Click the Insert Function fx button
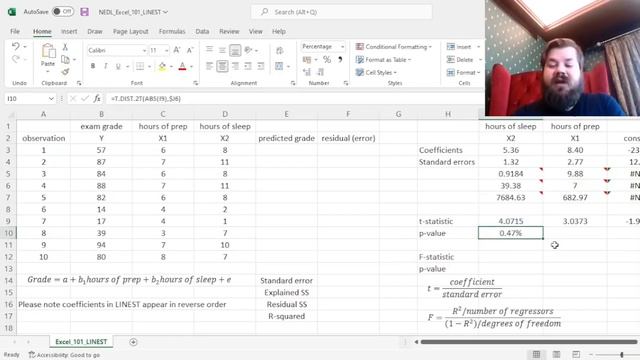 [97, 98]
